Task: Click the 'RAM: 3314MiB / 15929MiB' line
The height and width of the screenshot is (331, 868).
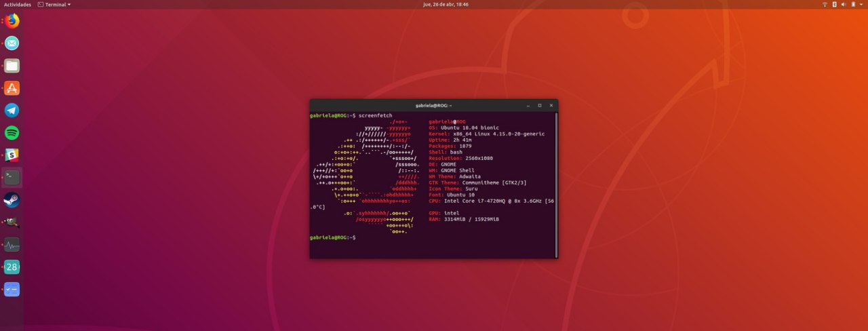Action: coord(464,219)
